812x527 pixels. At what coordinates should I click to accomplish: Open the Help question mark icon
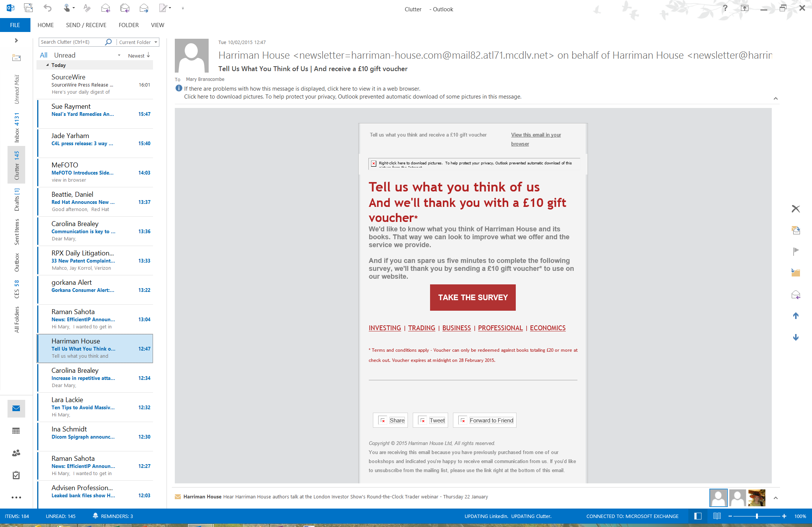[725, 8]
